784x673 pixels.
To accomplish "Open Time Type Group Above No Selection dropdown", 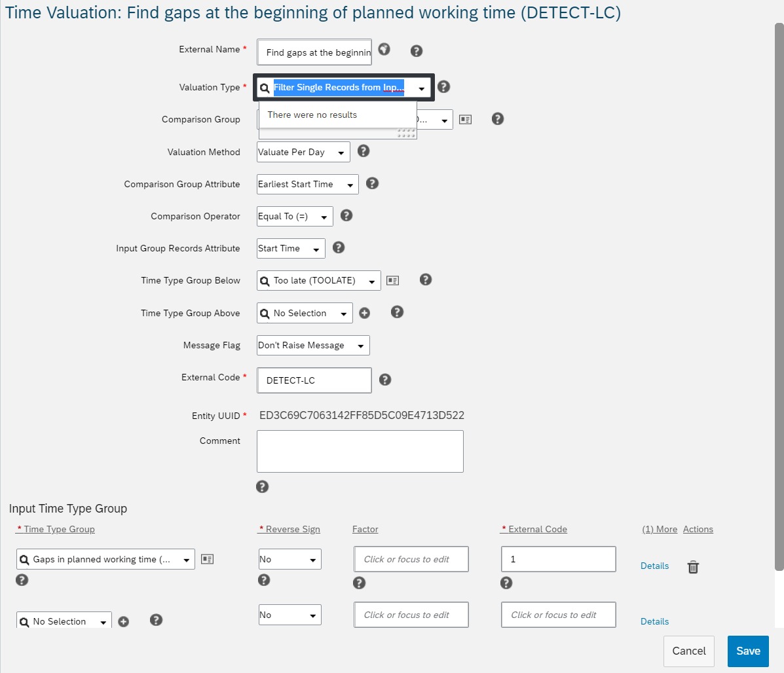I will click(305, 314).
